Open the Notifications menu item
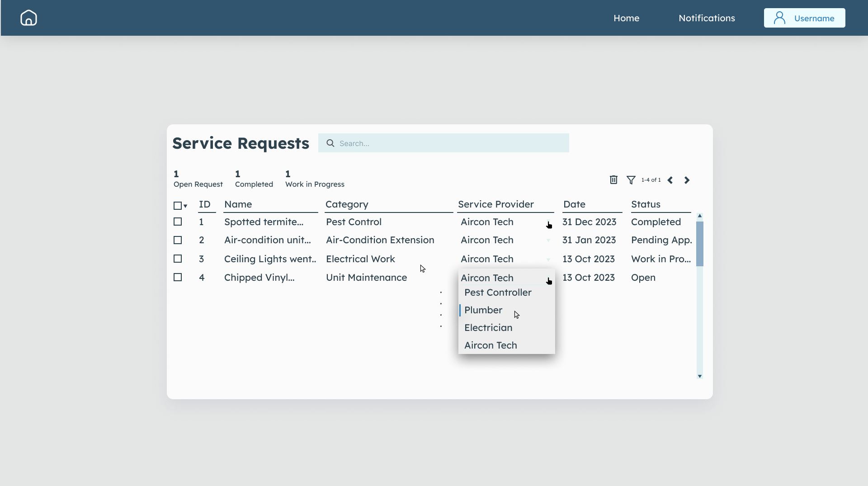Image resolution: width=868 pixels, height=486 pixels. 707,18
